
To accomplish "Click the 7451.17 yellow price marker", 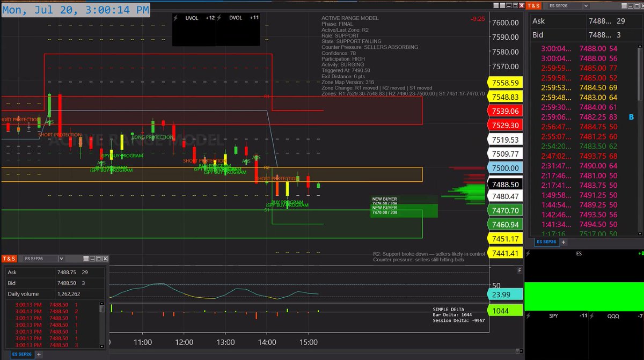I will 505,239.
